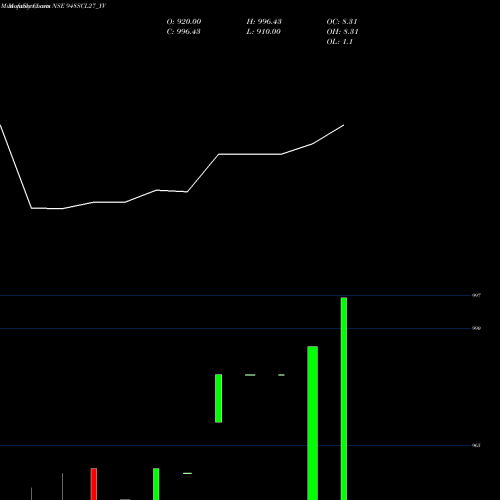Image resolution: width=500 pixels, height=500 pixels.
Task: Select the green candle next to the red one
Action: (156, 484)
